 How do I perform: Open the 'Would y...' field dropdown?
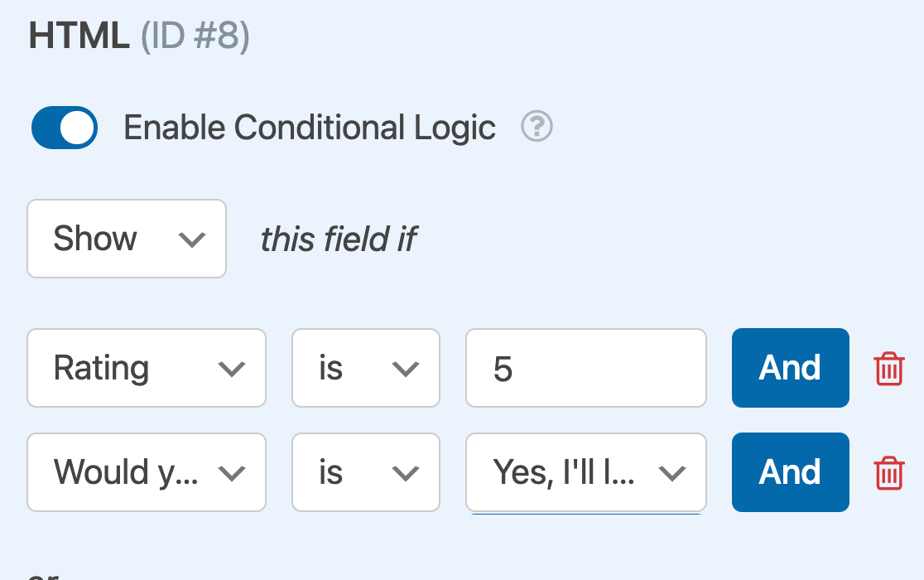(x=147, y=472)
